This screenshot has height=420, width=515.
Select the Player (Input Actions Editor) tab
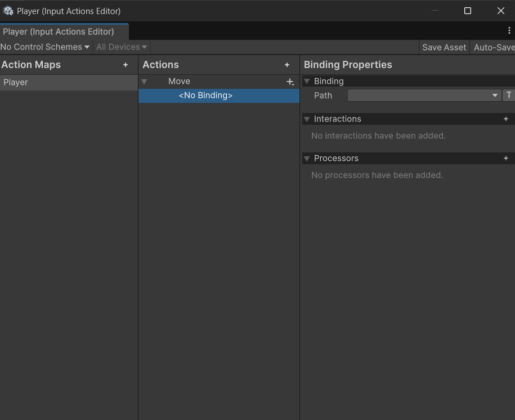(x=64, y=31)
